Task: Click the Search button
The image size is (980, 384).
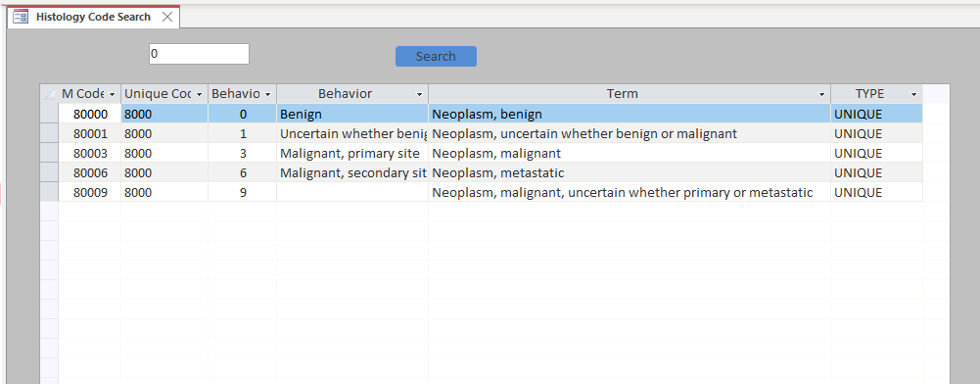Action: click(x=436, y=56)
